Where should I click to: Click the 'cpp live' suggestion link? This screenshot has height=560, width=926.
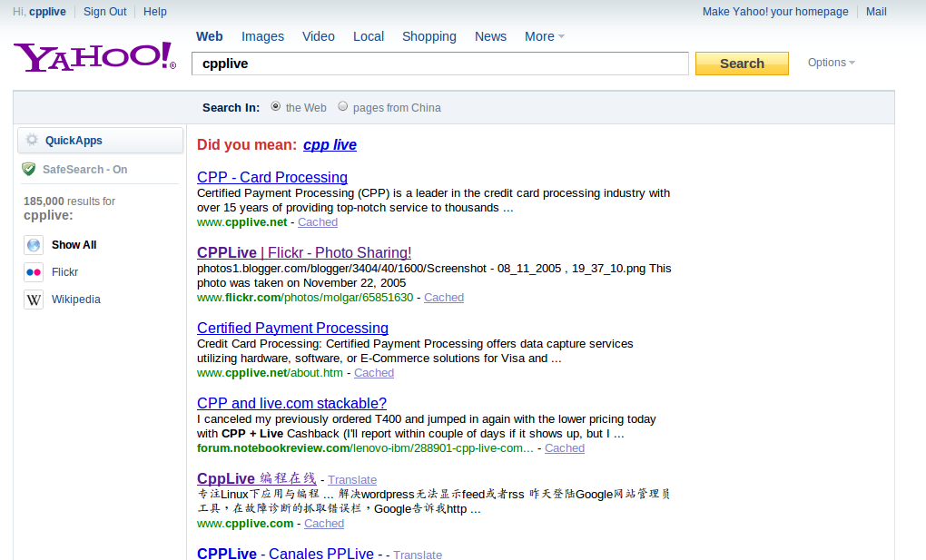click(330, 144)
